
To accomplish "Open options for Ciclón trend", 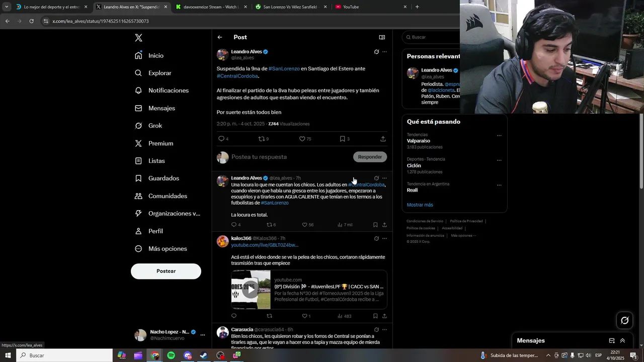I will (x=499, y=160).
